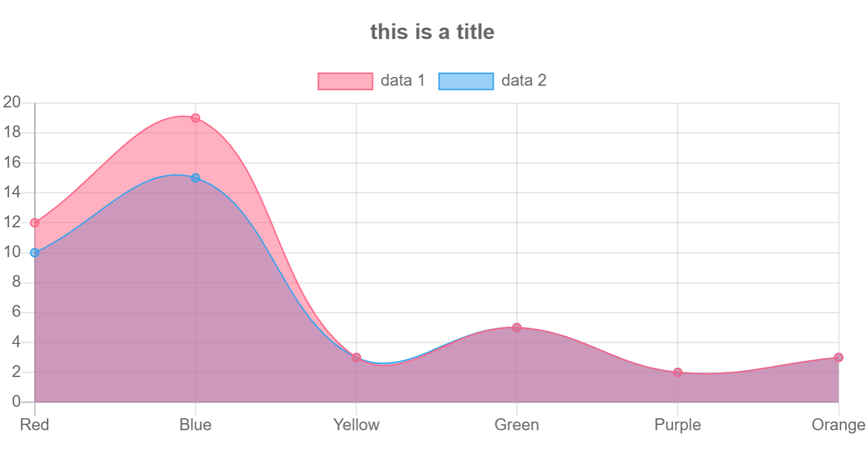The width and height of the screenshot is (868, 453).
Task: Click the Red x-axis label
Action: click(x=35, y=425)
